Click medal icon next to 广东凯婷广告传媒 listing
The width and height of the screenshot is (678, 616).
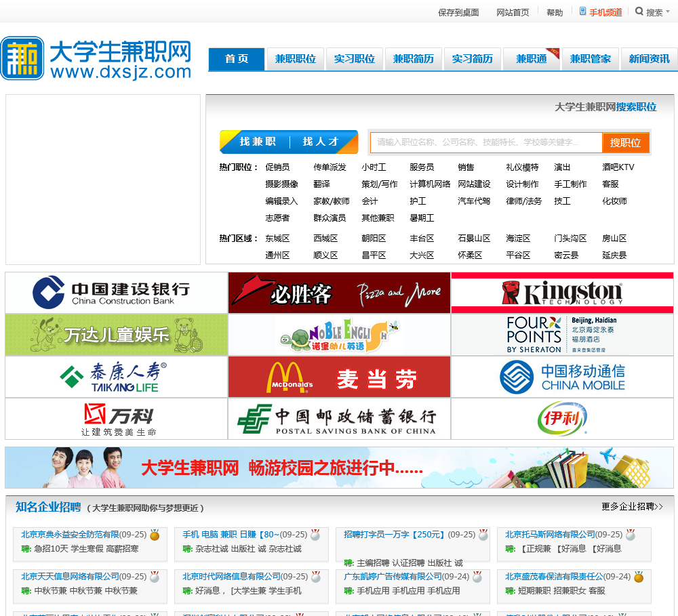point(477,577)
